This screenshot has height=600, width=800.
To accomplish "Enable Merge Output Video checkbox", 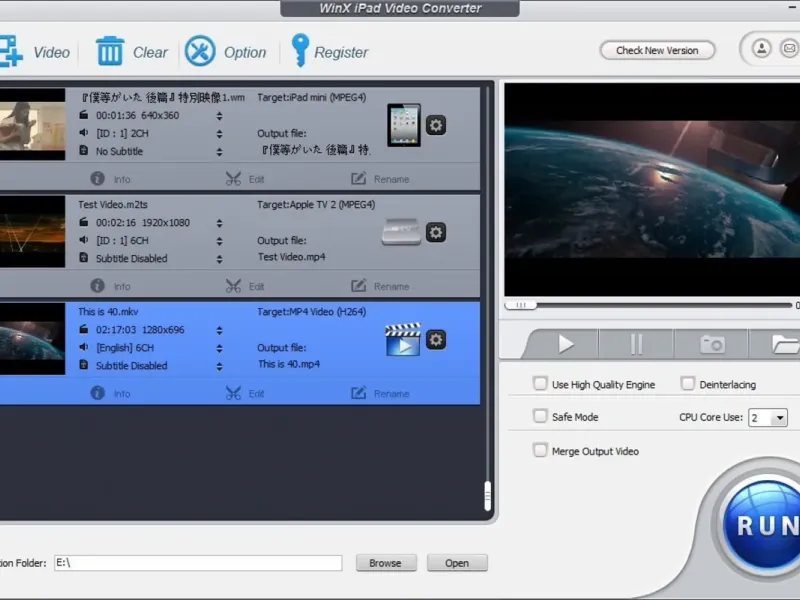I will pyautogui.click(x=540, y=451).
